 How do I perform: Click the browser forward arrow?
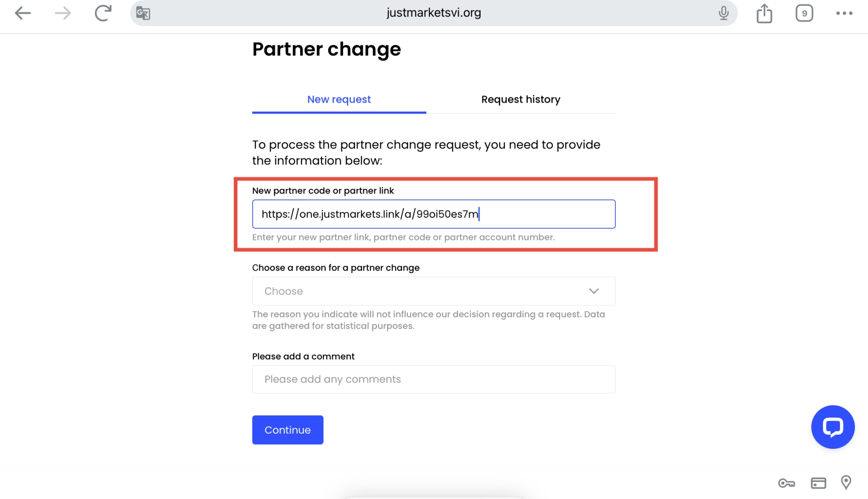tap(63, 13)
